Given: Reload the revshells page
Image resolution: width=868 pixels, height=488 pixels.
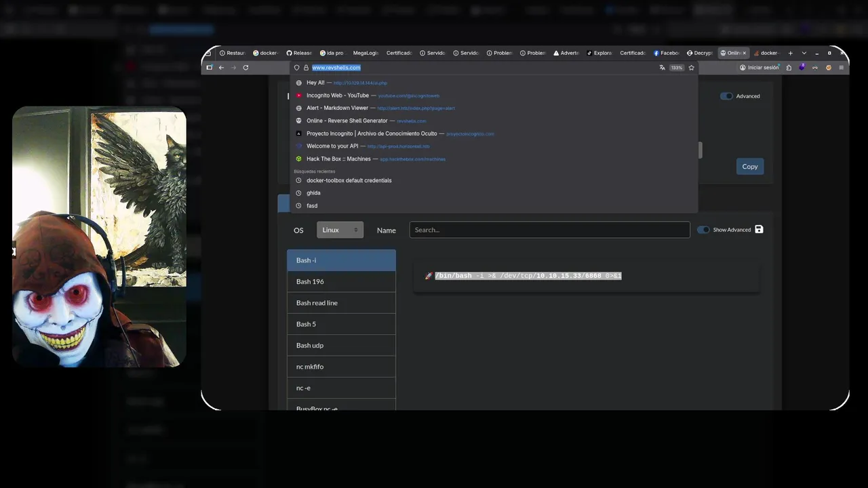Looking at the screenshot, I should [245, 68].
